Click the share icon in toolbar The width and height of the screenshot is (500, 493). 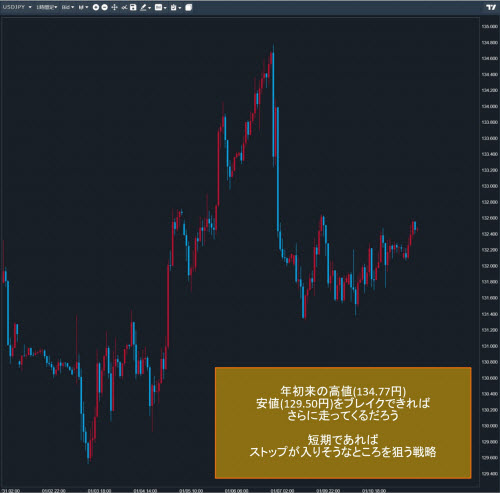click(124, 7)
